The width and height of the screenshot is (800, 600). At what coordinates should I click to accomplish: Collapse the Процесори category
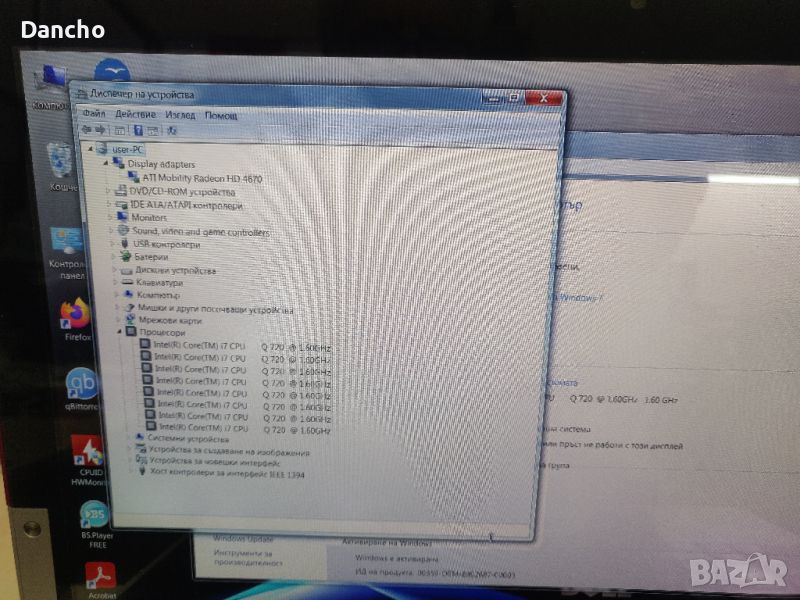(x=119, y=332)
